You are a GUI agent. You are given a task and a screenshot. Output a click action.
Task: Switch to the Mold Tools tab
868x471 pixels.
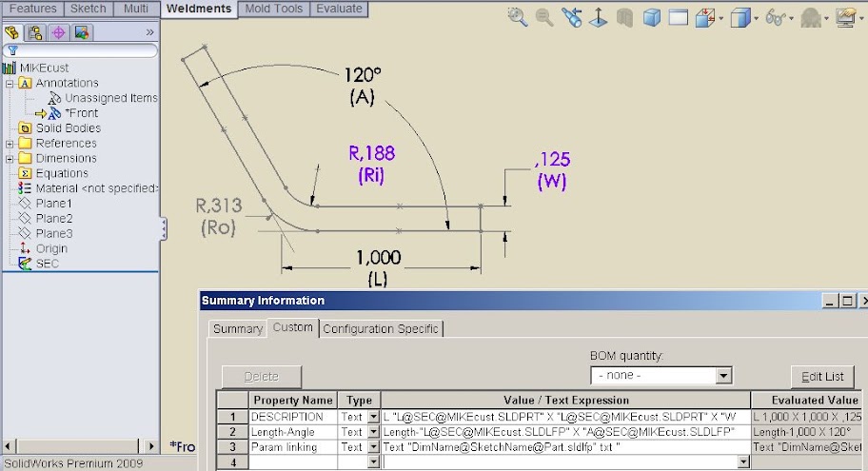tap(273, 9)
